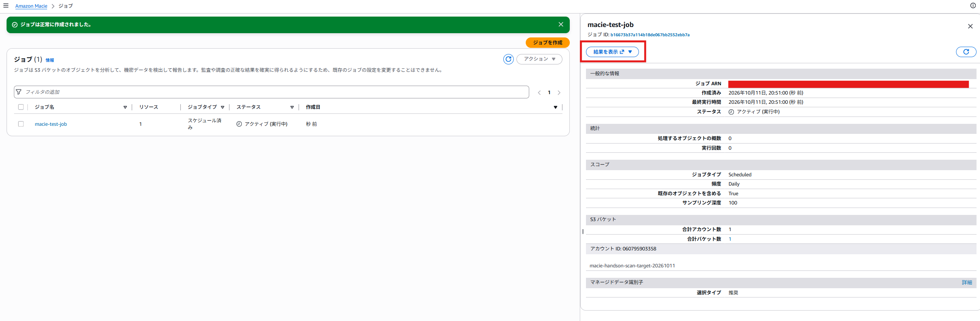Screen dimensions: 980x321
Task: Go to previous page of jobs
Action: point(539,93)
